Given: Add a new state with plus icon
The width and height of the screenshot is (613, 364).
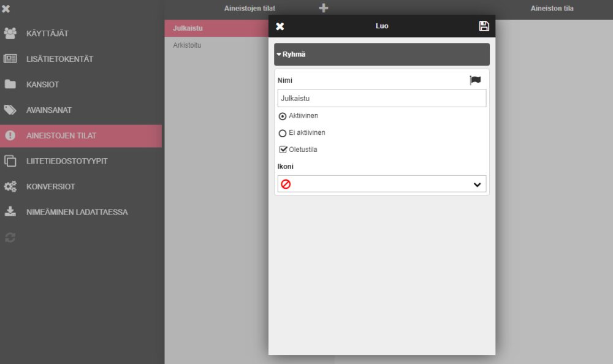Looking at the screenshot, I should tap(323, 8).
